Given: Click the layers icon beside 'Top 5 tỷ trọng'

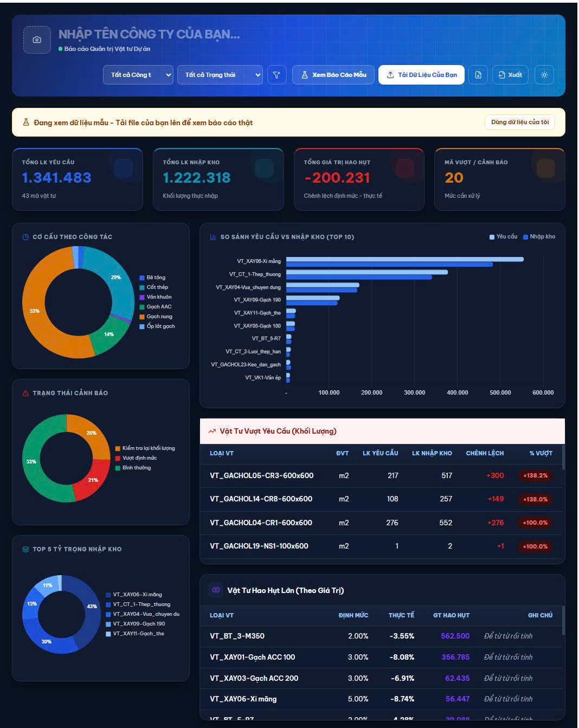Looking at the screenshot, I should pyautogui.click(x=25, y=549).
